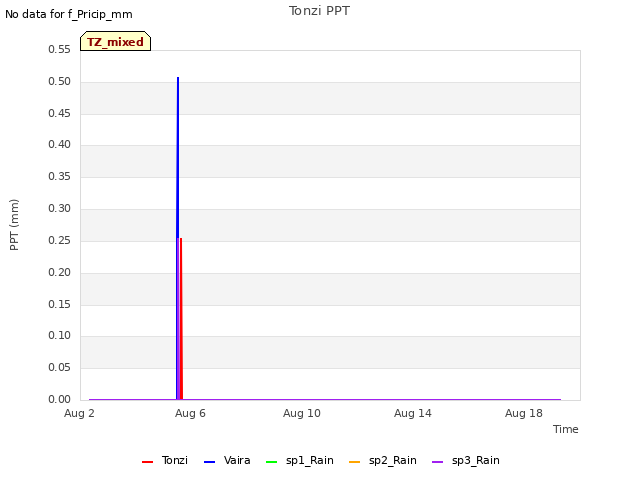
Task: Click the red Tonzi precipitation spike
Action: pos(181,318)
